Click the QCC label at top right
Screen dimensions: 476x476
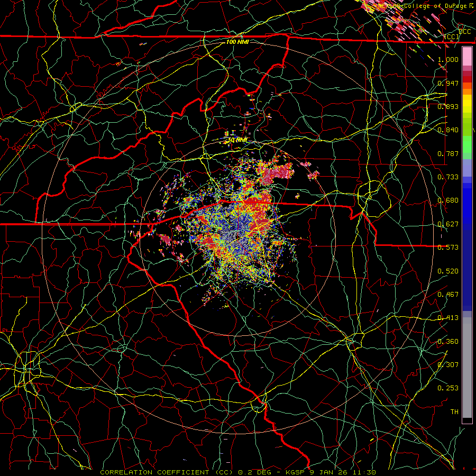[x=464, y=32]
